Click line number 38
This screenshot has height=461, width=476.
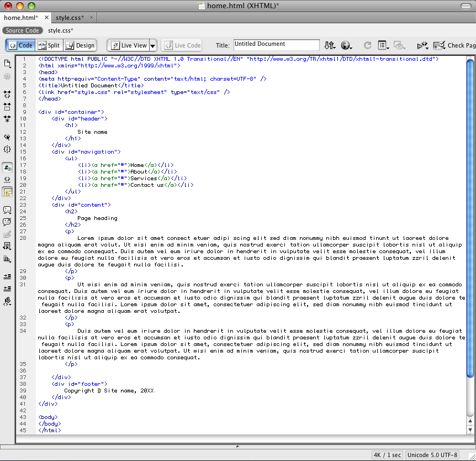click(23, 384)
